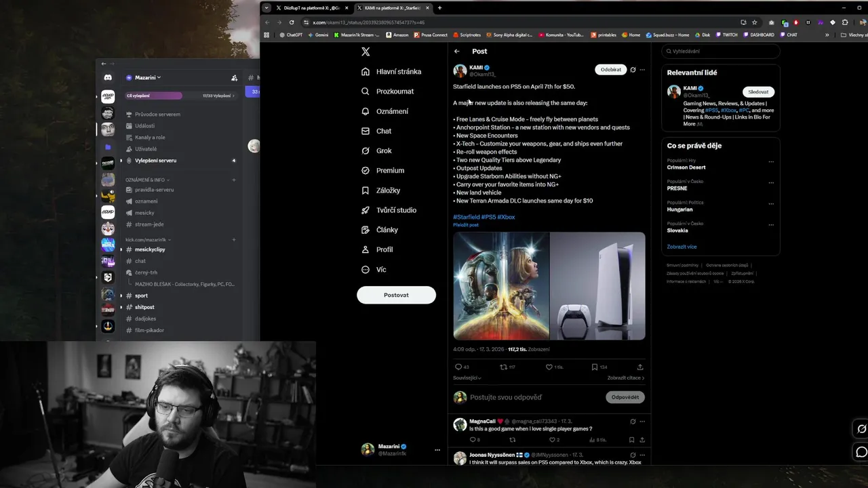Show more bookmarks with the chevron
Screen dimensions: 868x488
coord(827,35)
